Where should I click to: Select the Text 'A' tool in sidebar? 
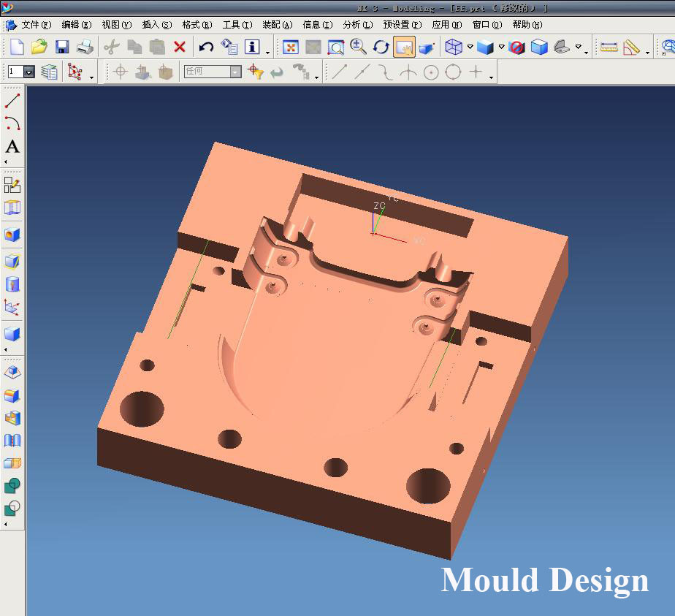click(x=12, y=147)
